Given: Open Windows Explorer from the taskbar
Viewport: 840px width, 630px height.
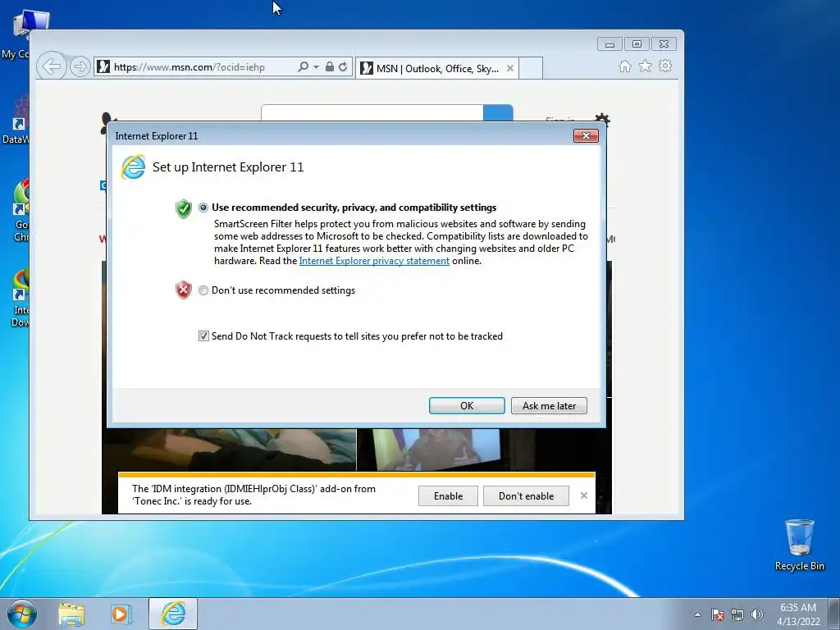Looking at the screenshot, I should click(x=71, y=614).
